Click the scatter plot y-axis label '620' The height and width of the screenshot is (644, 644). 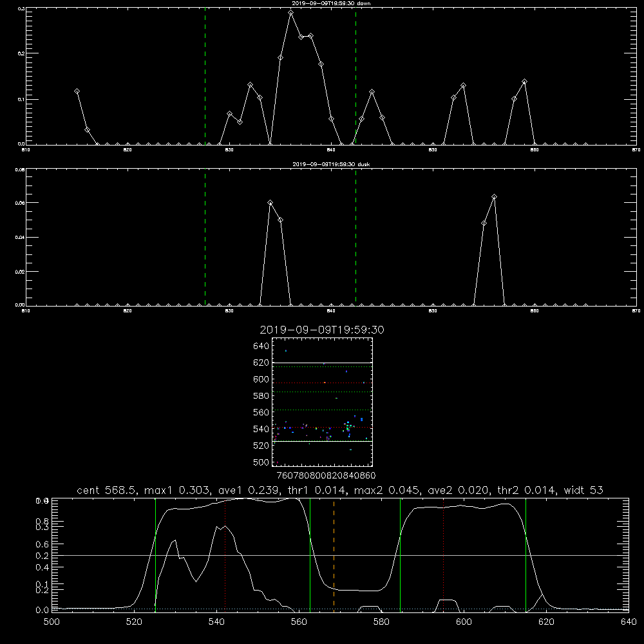click(x=261, y=363)
